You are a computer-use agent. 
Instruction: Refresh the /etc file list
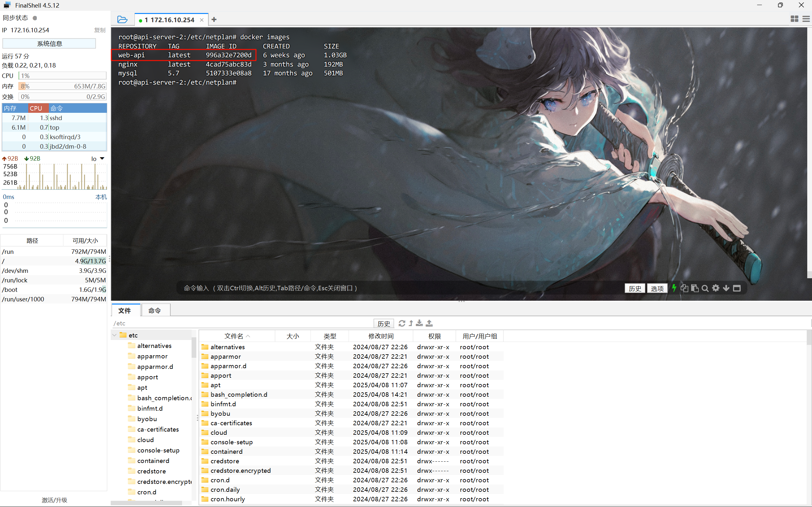[x=402, y=323]
